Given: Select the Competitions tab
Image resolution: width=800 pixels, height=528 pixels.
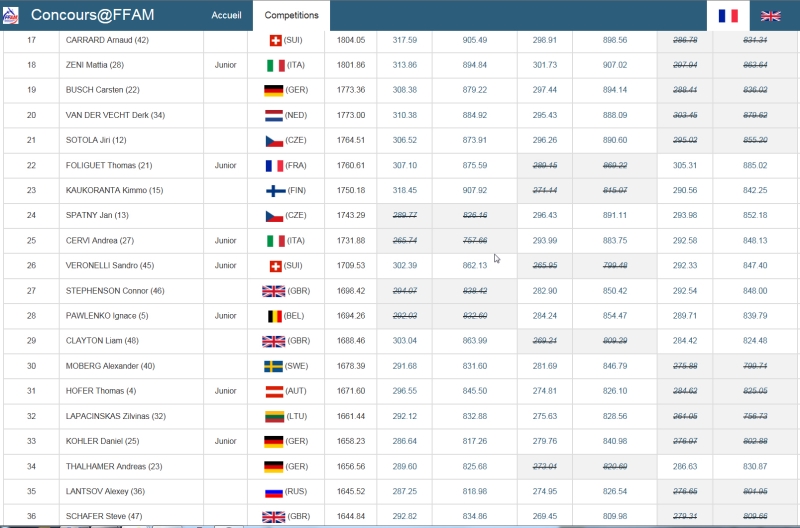Looking at the screenshot, I should pos(292,16).
